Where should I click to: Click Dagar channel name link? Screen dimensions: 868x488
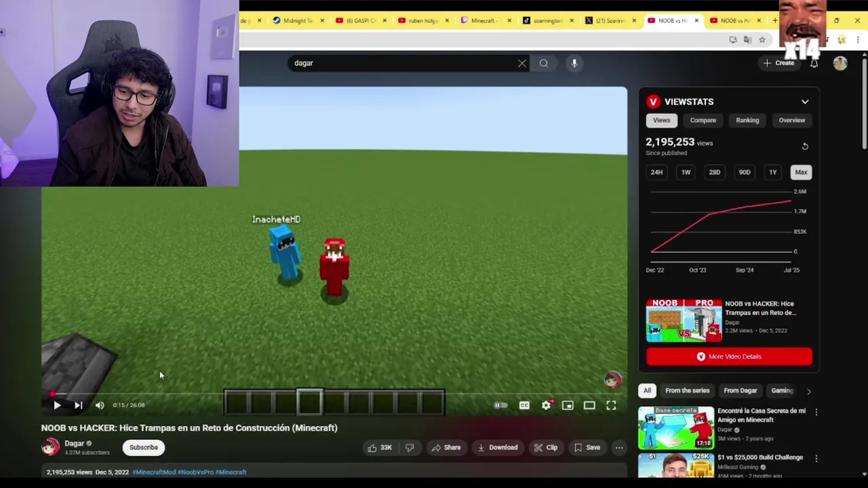click(74, 443)
